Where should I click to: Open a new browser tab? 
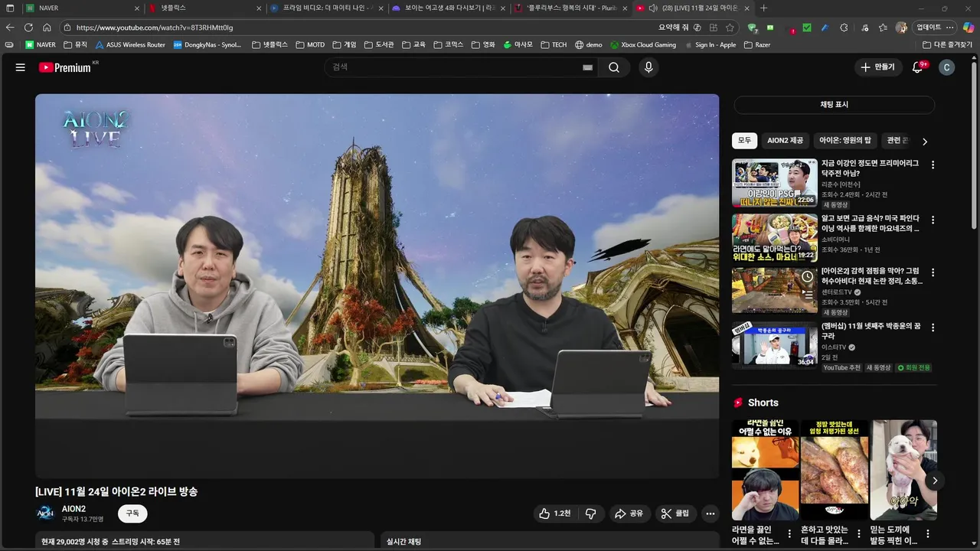click(763, 8)
